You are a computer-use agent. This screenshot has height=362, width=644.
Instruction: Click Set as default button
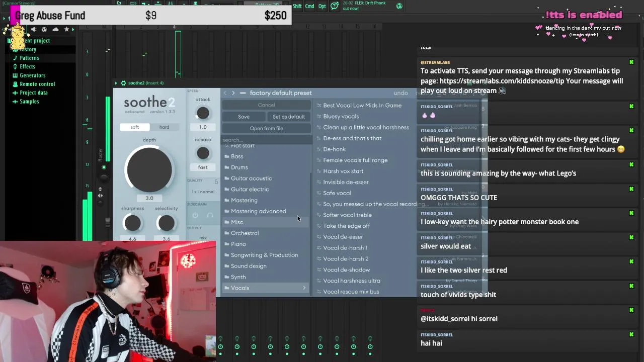288,117
